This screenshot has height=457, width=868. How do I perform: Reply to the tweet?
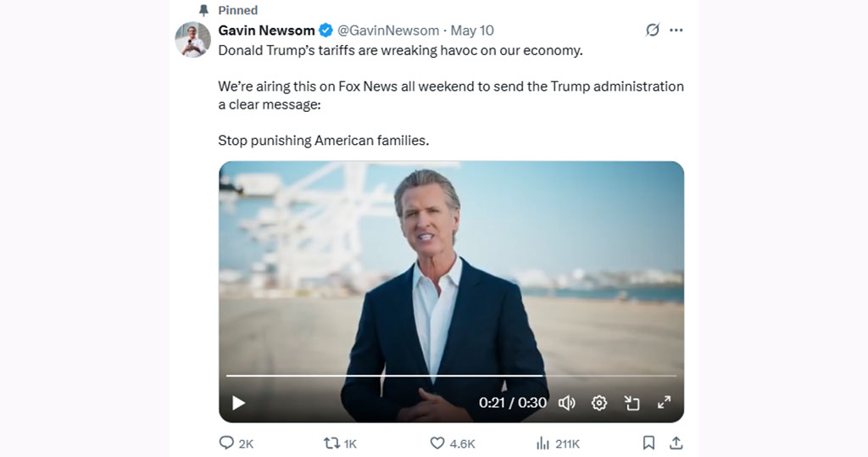[227, 443]
